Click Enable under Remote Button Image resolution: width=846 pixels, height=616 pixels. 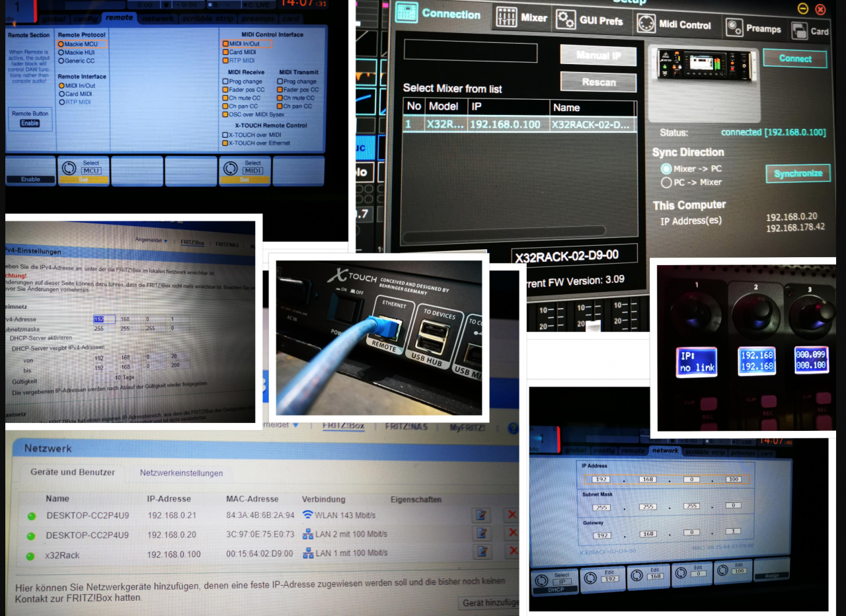point(30,123)
